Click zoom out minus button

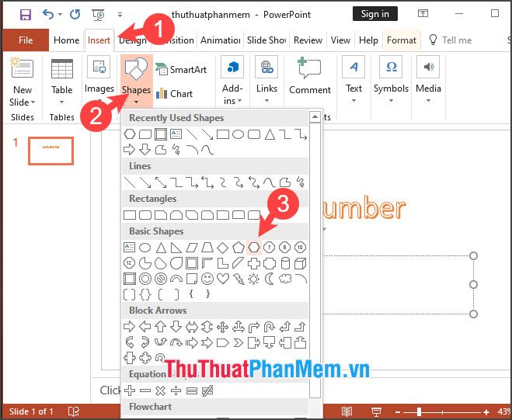pyautogui.click(x=398, y=412)
